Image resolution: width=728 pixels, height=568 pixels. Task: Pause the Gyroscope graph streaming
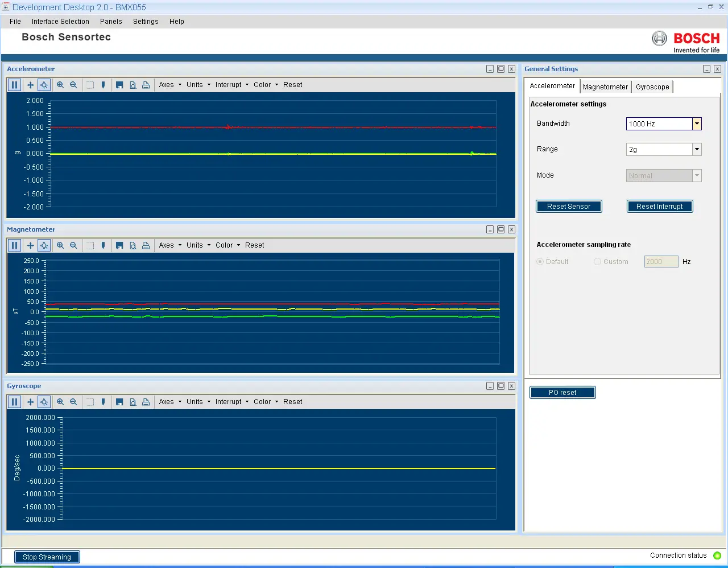tap(15, 402)
